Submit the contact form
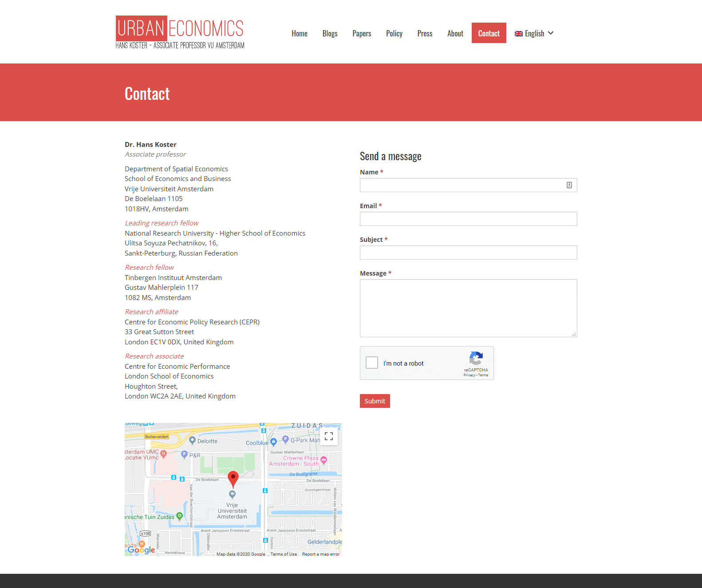 (x=375, y=401)
